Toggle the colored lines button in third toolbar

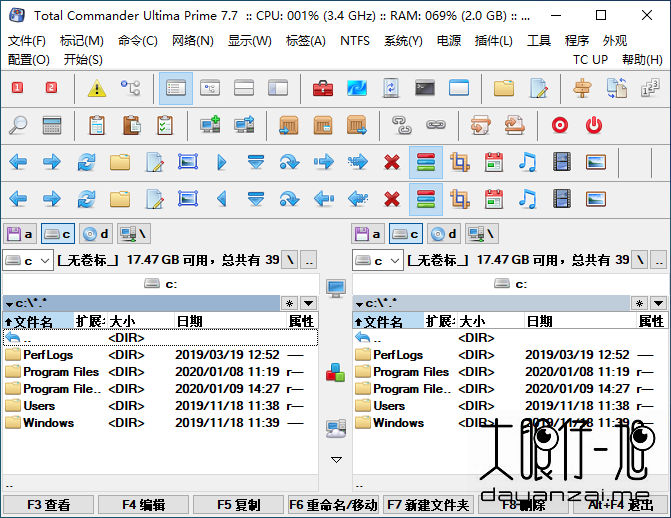click(425, 162)
